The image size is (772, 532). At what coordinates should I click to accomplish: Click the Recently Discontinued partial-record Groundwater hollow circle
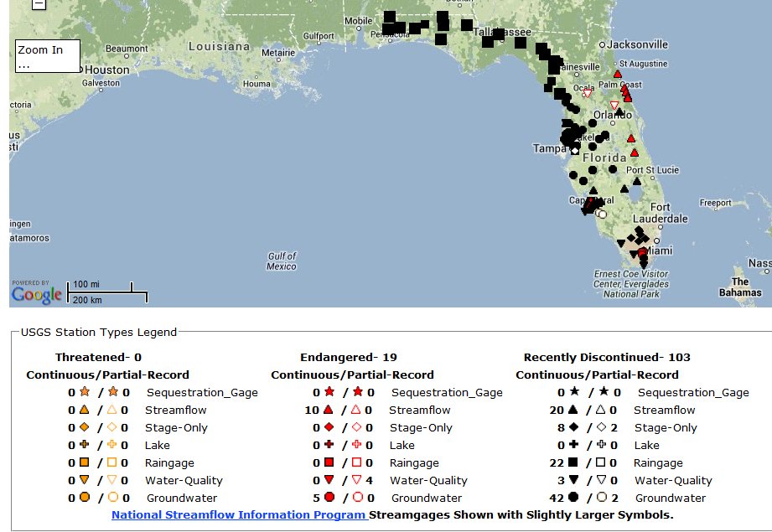click(602, 497)
